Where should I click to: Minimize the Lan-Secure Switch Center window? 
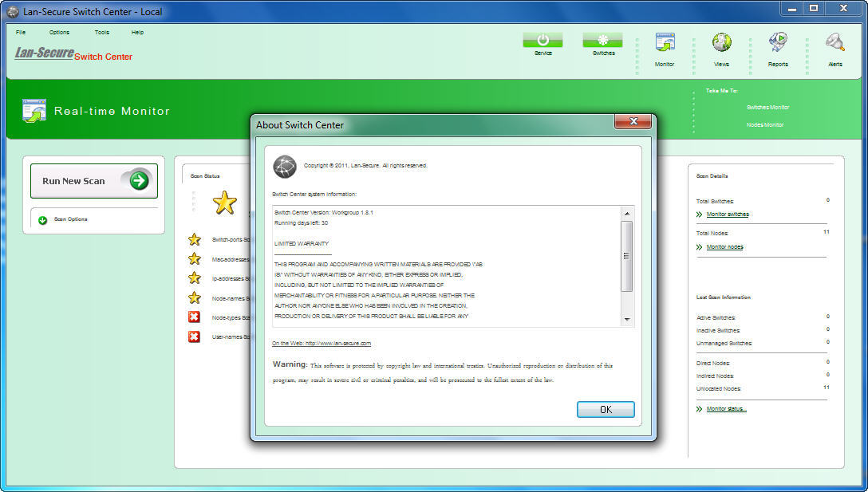pos(792,9)
